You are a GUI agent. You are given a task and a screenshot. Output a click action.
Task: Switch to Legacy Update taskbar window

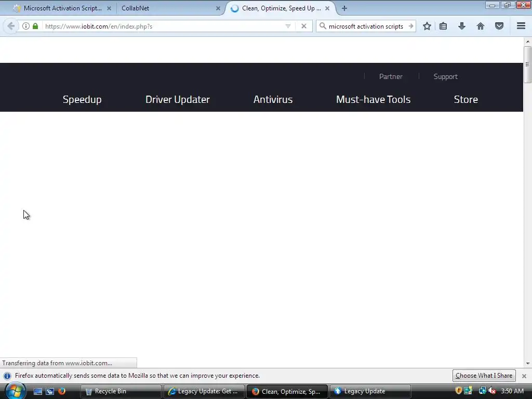click(x=370, y=391)
